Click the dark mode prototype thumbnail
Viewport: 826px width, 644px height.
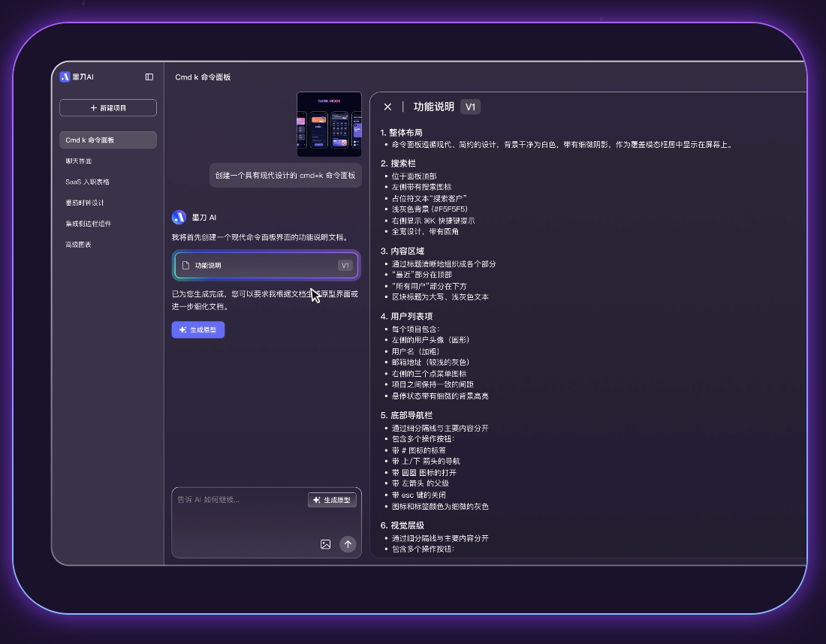[x=329, y=123]
